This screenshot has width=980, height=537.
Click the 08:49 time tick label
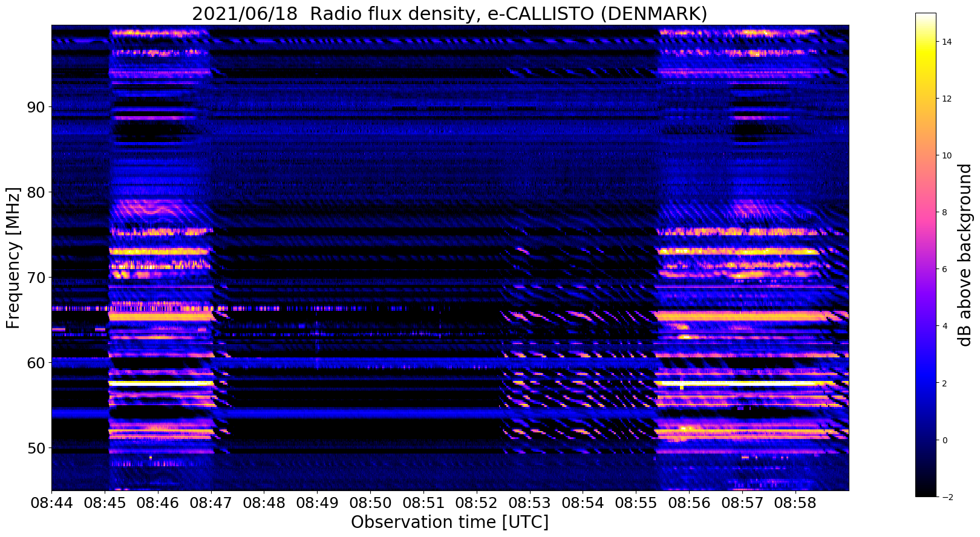(317, 503)
